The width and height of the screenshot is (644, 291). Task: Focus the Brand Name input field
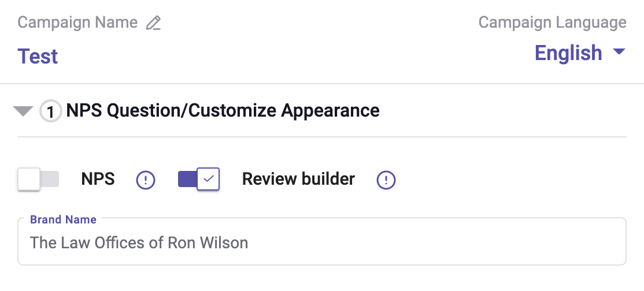click(405, 242)
